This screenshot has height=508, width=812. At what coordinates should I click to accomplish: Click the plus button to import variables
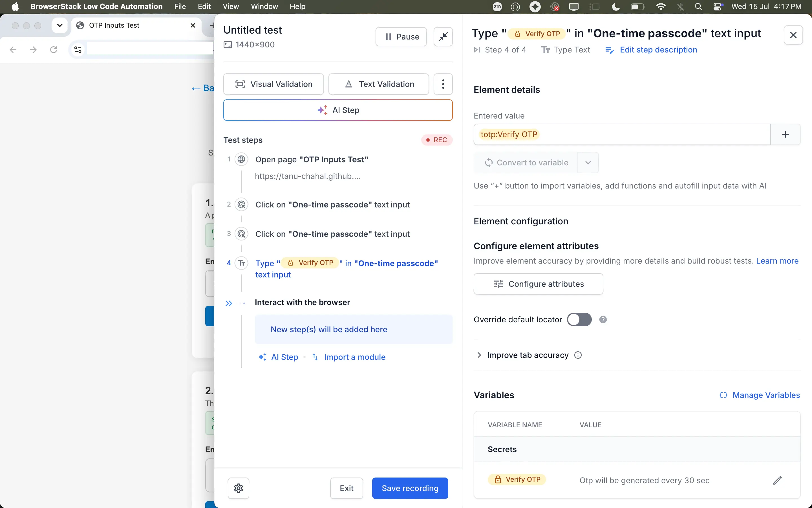pos(785,134)
